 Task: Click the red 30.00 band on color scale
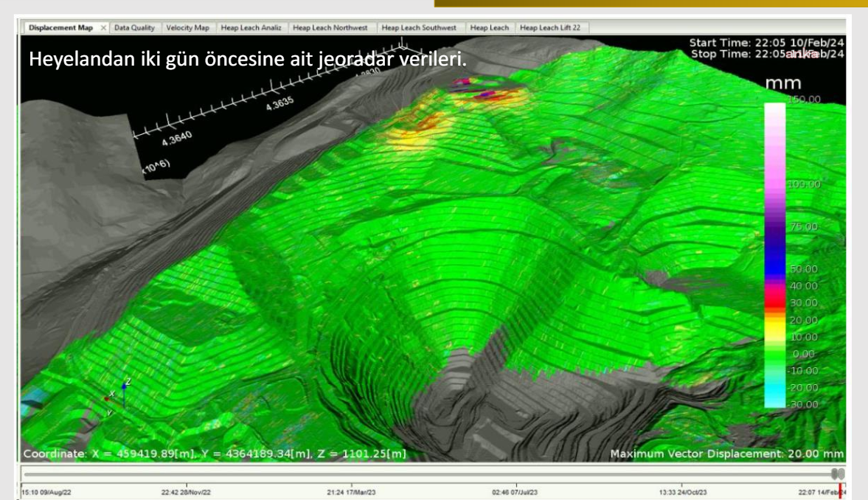tap(776, 301)
